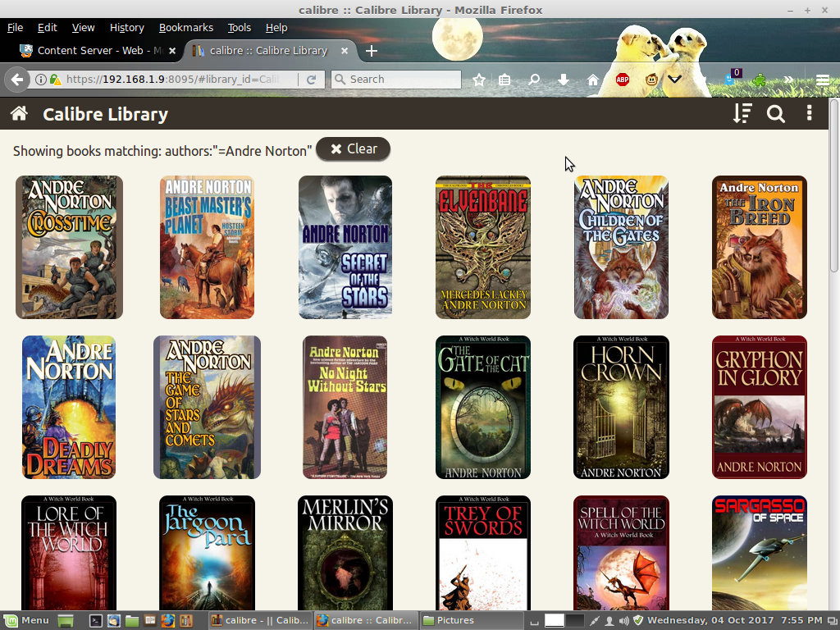This screenshot has width=840, height=630.
Task: View site information icon in address bar
Action: [x=40, y=80]
